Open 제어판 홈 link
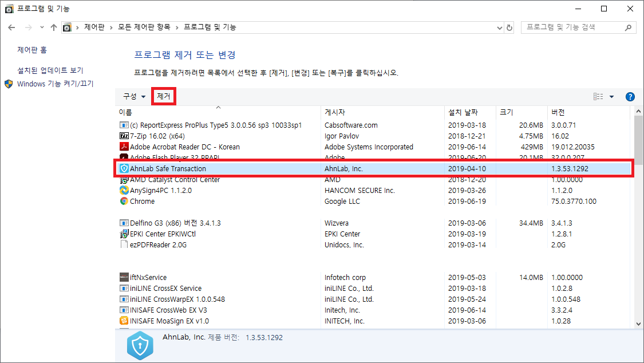 pos(32,50)
